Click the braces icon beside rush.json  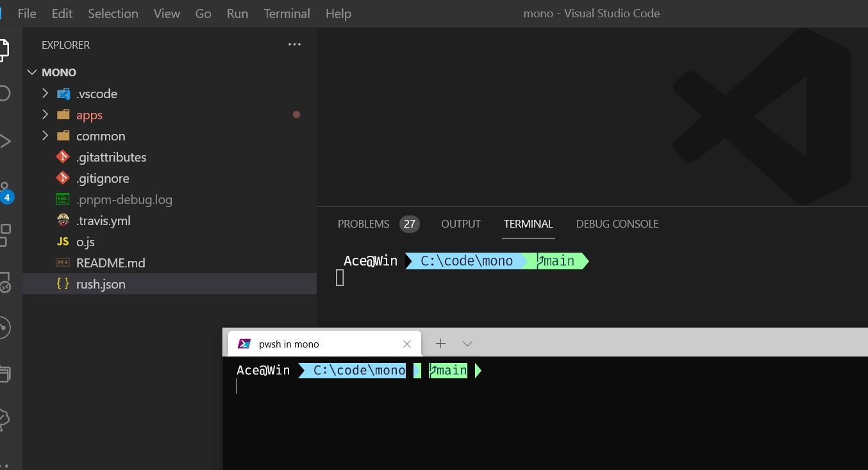point(63,283)
